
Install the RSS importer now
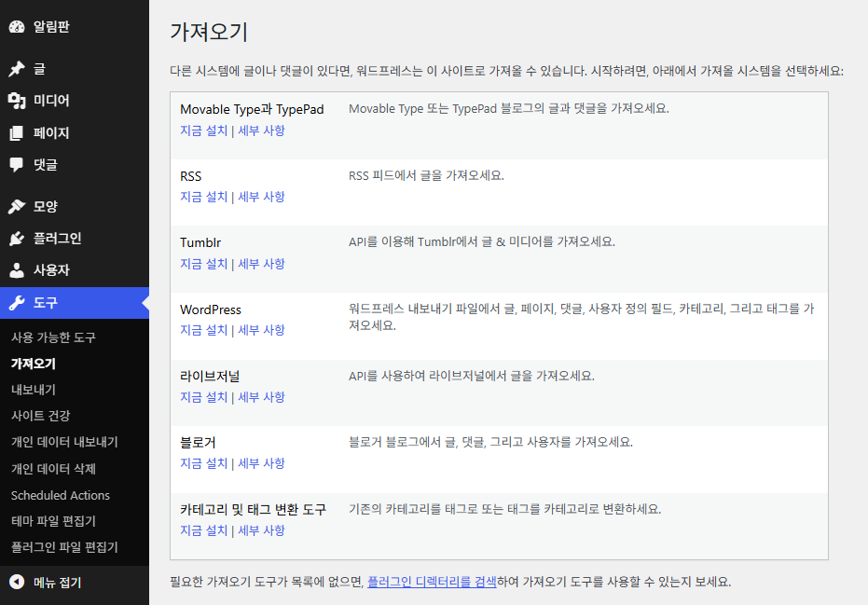[x=203, y=197]
